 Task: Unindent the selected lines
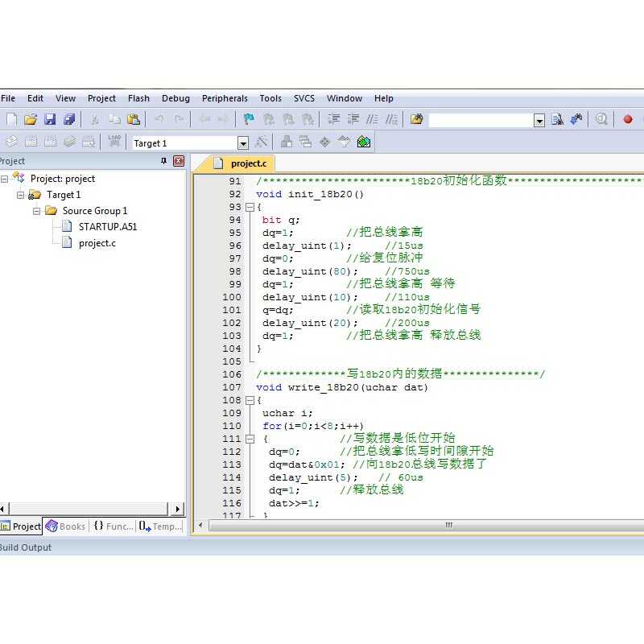tap(353, 119)
